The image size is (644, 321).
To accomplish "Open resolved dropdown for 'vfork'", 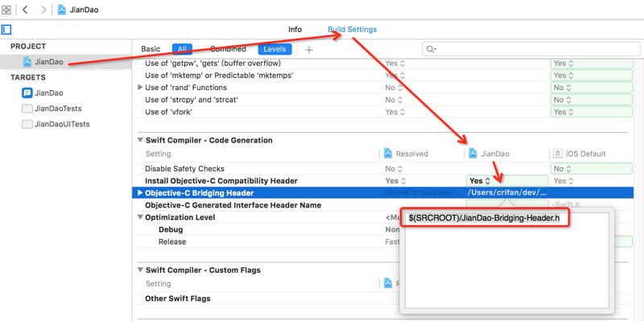I will coord(395,112).
